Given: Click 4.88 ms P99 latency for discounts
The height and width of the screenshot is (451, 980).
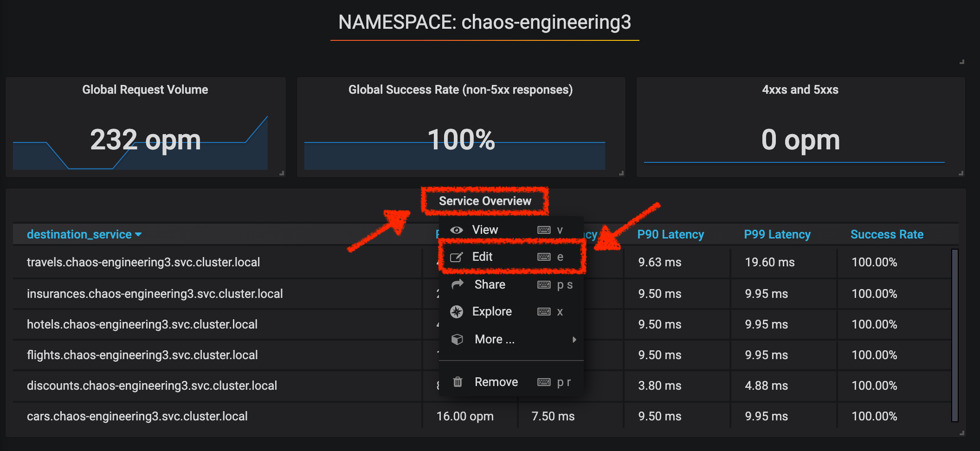Looking at the screenshot, I should coord(767,386).
